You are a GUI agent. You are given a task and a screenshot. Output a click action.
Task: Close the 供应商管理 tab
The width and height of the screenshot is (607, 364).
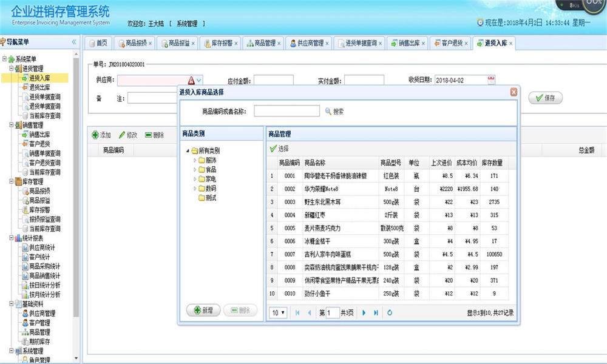327,43
